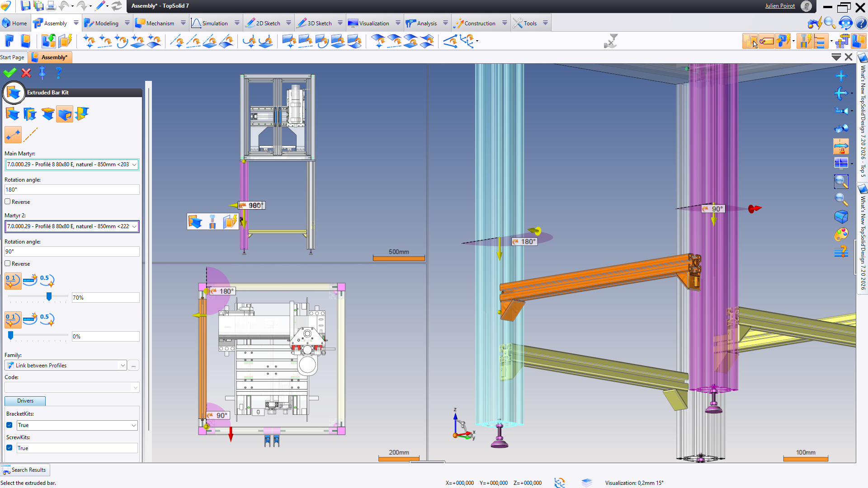Uncheck the BracketKits checkbox
Viewport: 868px width, 488px height.
[9, 425]
